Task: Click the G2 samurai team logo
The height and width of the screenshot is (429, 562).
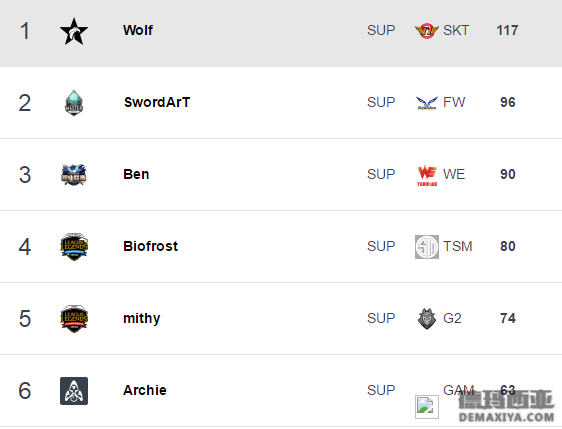Action: pyautogui.click(x=427, y=319)
